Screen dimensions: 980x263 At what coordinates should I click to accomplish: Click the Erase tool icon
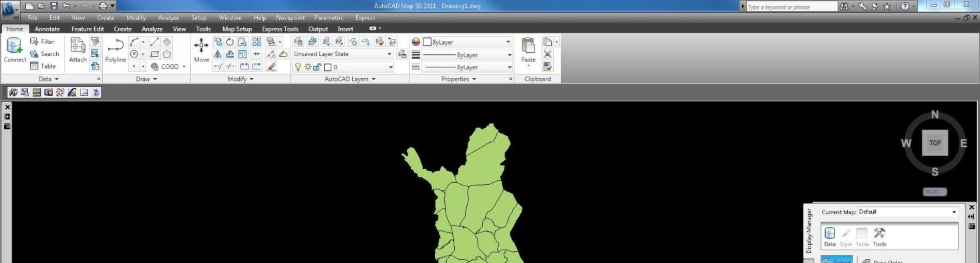point(271,66)
